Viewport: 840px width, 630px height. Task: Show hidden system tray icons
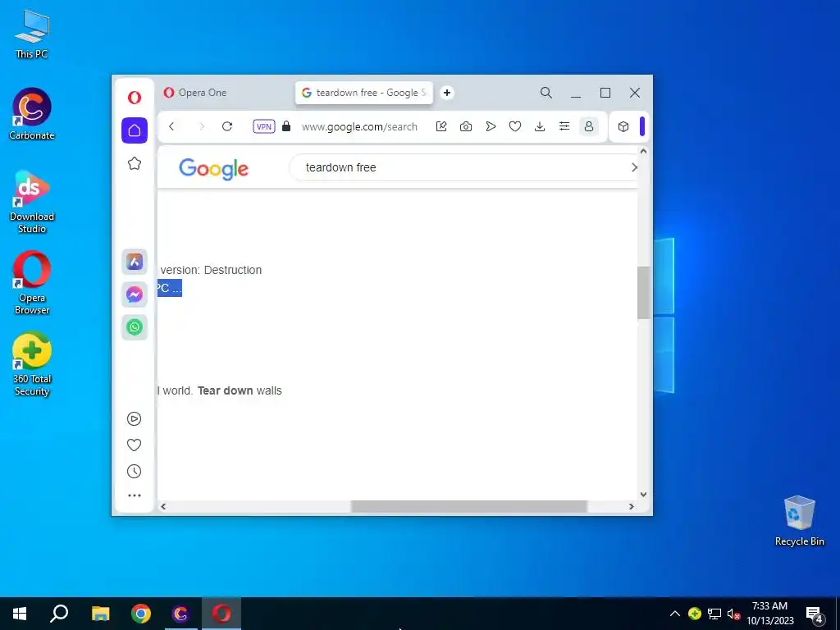[675, 614]
